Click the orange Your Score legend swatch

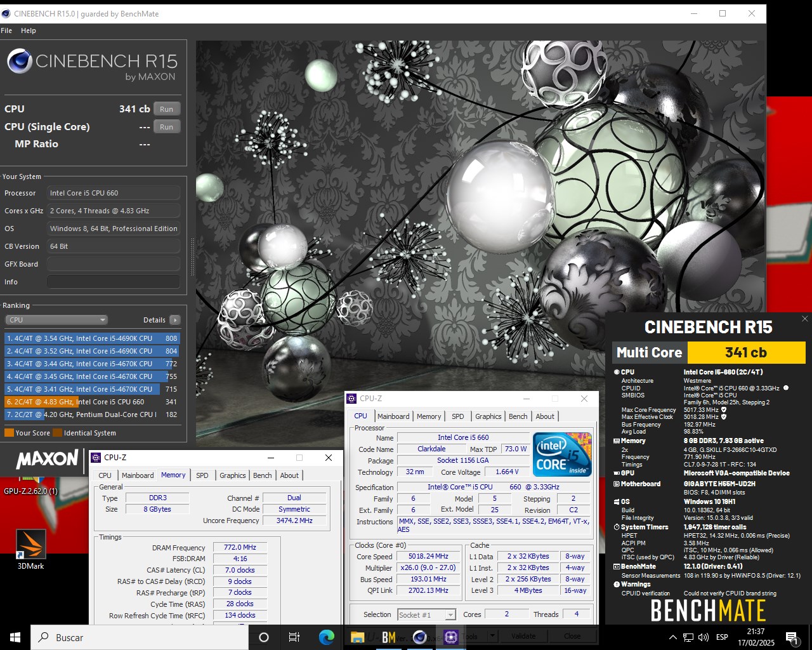[9, 433]
